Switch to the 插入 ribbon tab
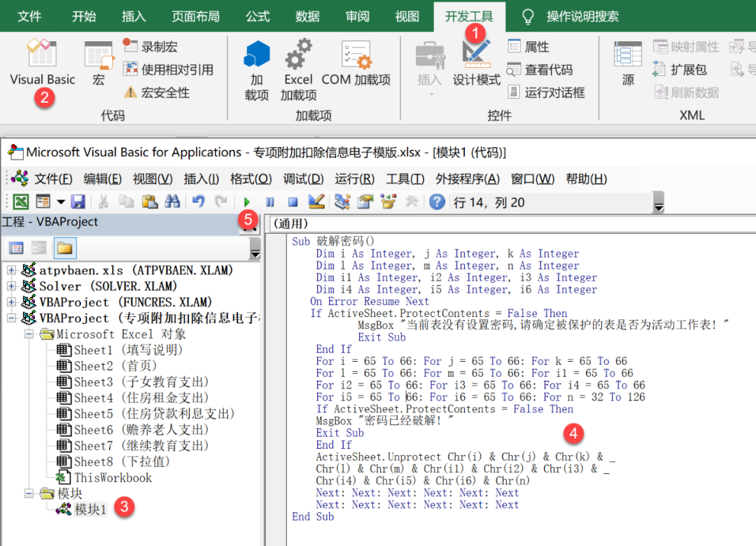Image resolution: width=756 pixels, height=546 pixels. point(134,16)
